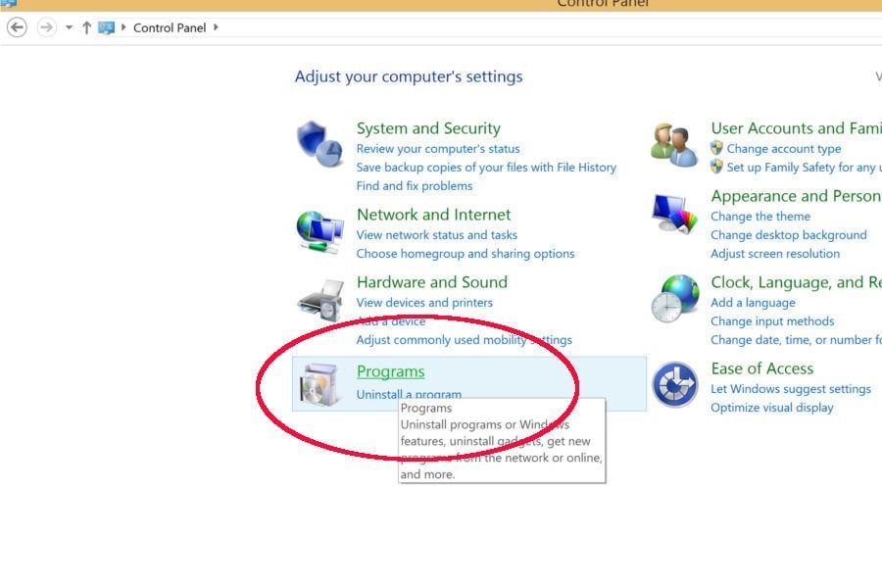Open the recent locations dropdown arrow
The image size is (882, 588).
pyautogui.click(x=69, y=27)
